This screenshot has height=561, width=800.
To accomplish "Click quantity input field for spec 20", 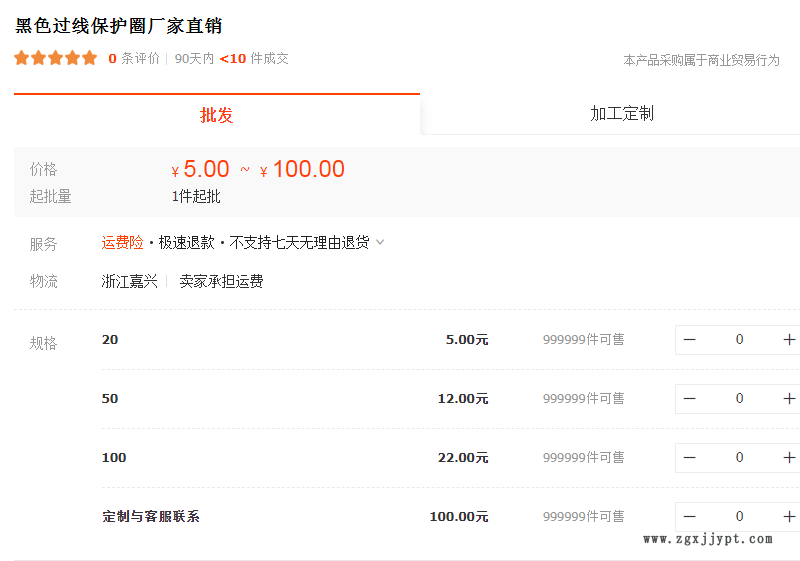I will pos(739,340).
